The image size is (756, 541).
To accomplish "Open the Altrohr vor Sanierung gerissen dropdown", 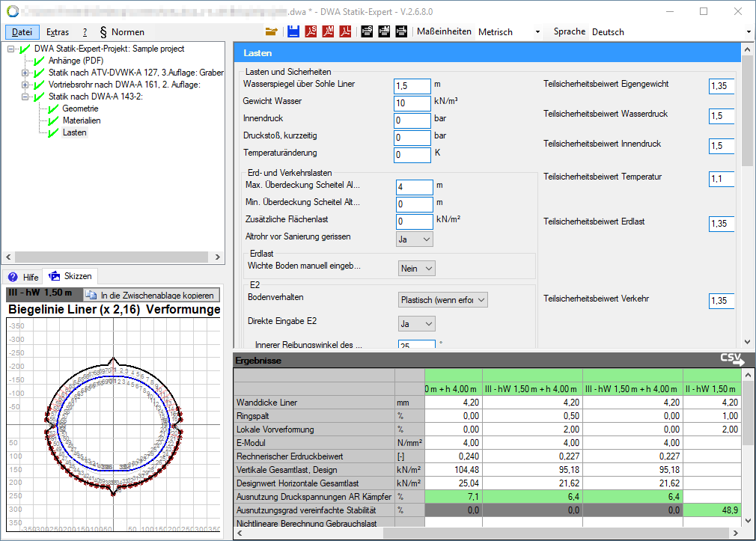I will [x=415, y=239].
